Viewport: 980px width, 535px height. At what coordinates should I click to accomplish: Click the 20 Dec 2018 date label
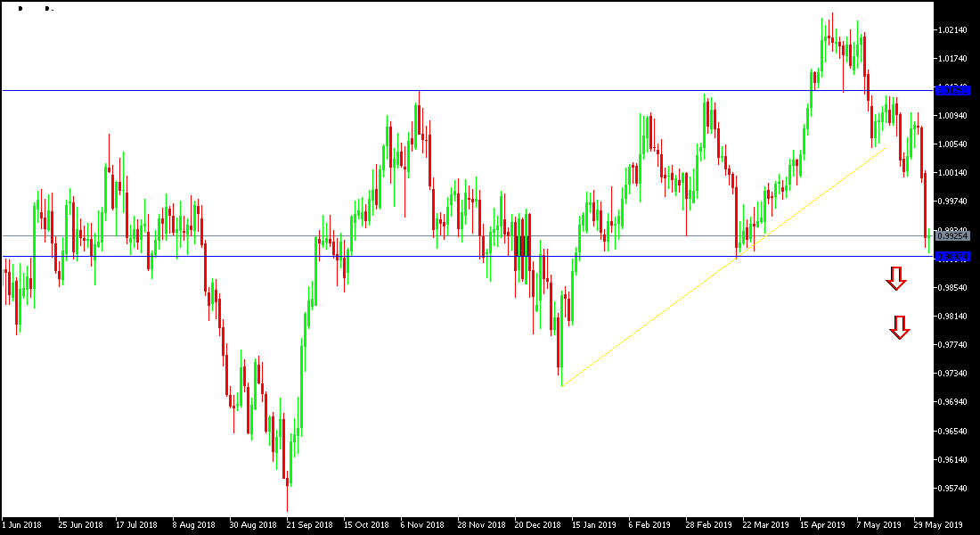(x=537, y=525)
